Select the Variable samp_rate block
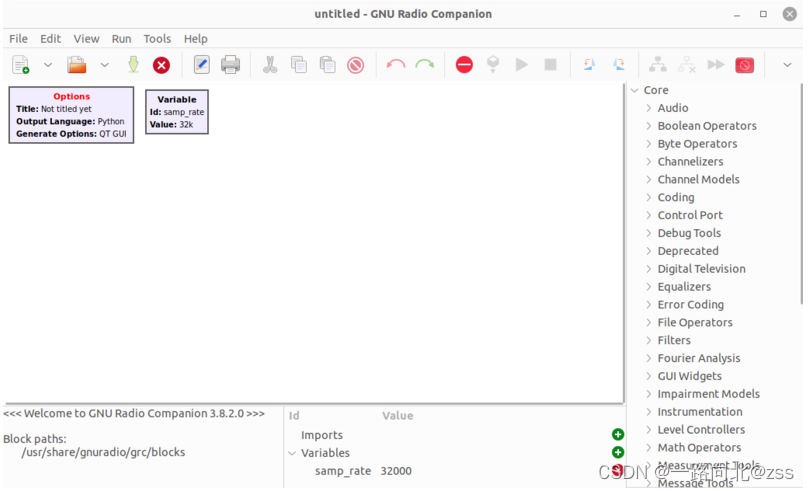The height and width of the screenshot is (491, 809). pos(177,112)
